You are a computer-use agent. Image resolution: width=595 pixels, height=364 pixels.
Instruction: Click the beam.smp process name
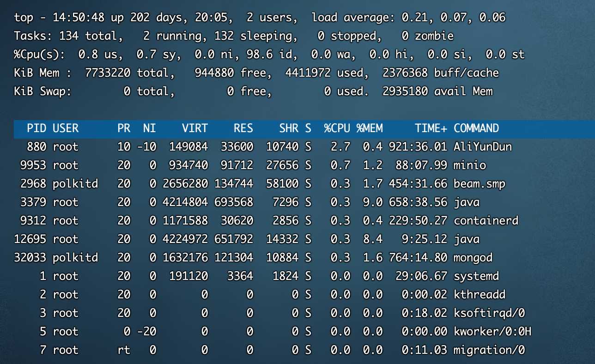coord(480,184)
